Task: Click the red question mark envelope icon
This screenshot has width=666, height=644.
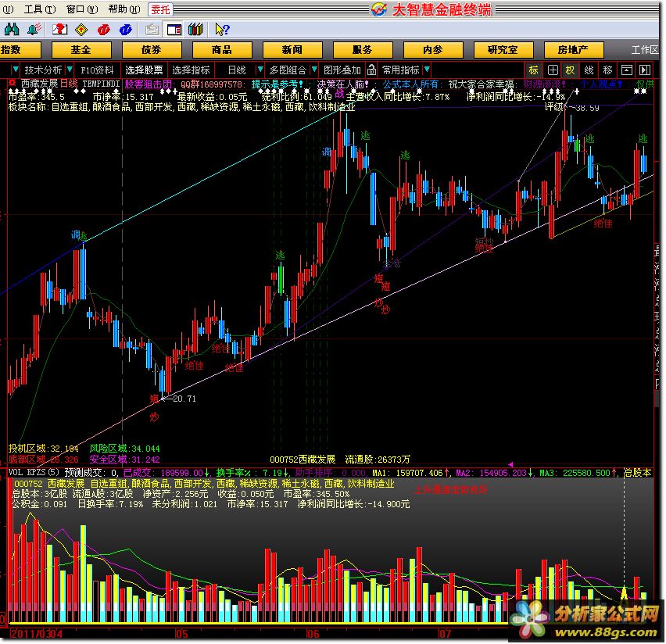Action: (x=60, y=30)
